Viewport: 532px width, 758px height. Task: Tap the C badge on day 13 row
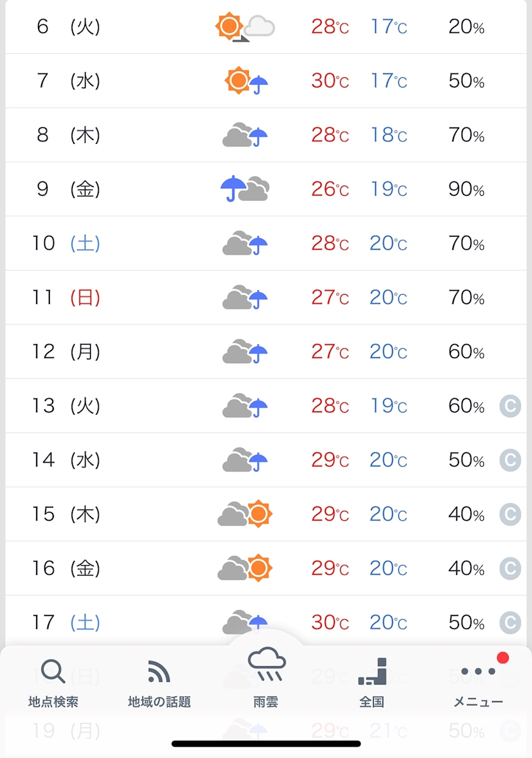point(510,406)
